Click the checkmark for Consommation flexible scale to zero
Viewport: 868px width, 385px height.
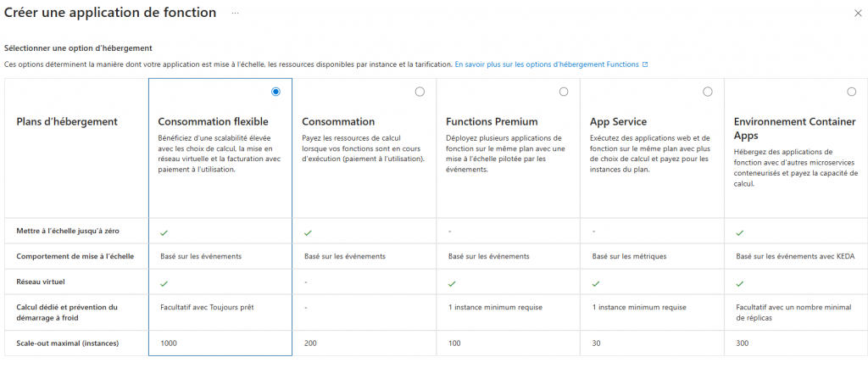click(x=164, y=232)
